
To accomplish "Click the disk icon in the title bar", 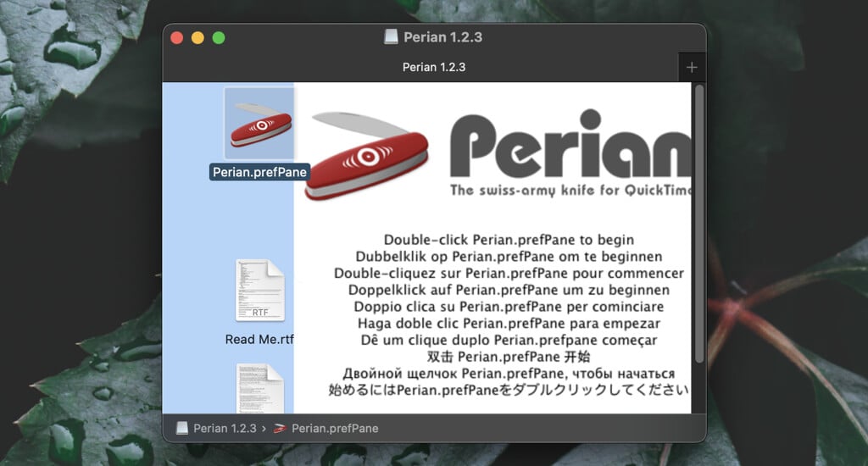I will point(391,37).
